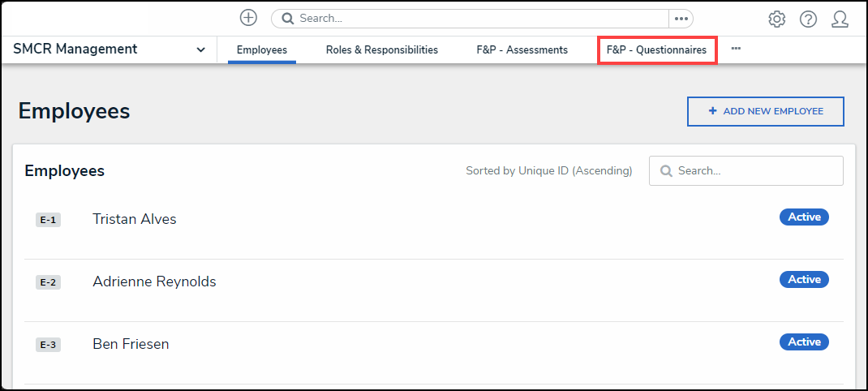Go to the F&P - Assessments tab
868x391 pixels.
522,50
